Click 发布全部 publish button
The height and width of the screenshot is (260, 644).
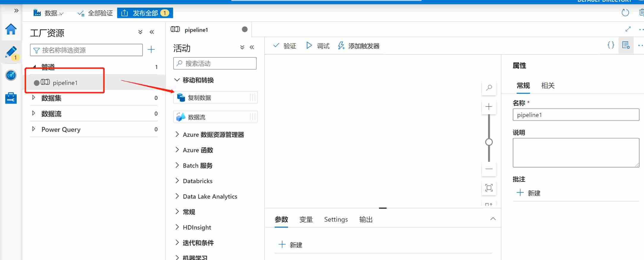(145, 13)
